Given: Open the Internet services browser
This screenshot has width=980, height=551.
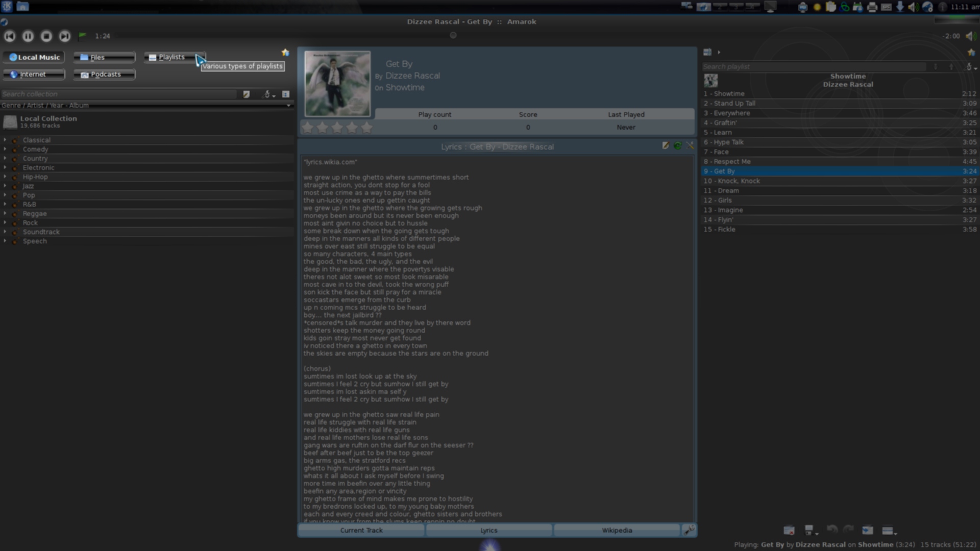Looking at the screenshot, I should coord(34,74).
